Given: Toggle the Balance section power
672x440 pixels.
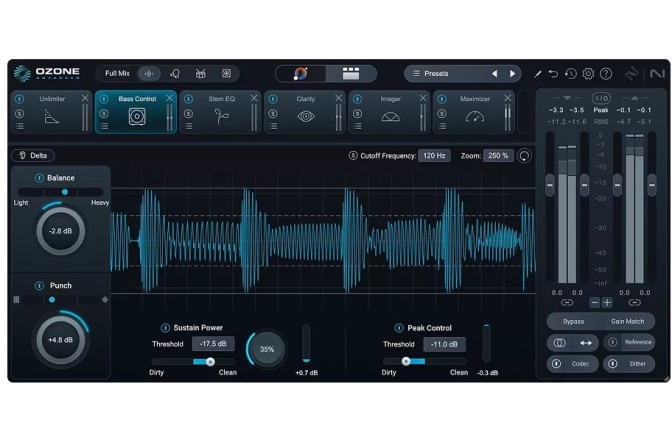Looking at the screenshot, I should 39,178.
